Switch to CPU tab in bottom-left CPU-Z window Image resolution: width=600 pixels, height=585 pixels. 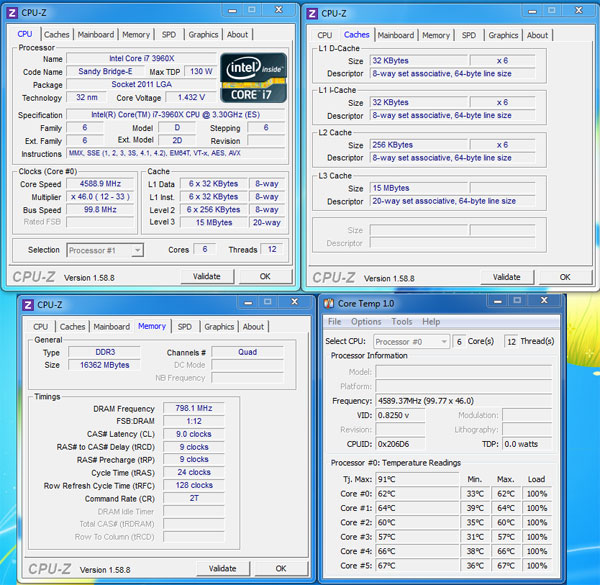41,327
